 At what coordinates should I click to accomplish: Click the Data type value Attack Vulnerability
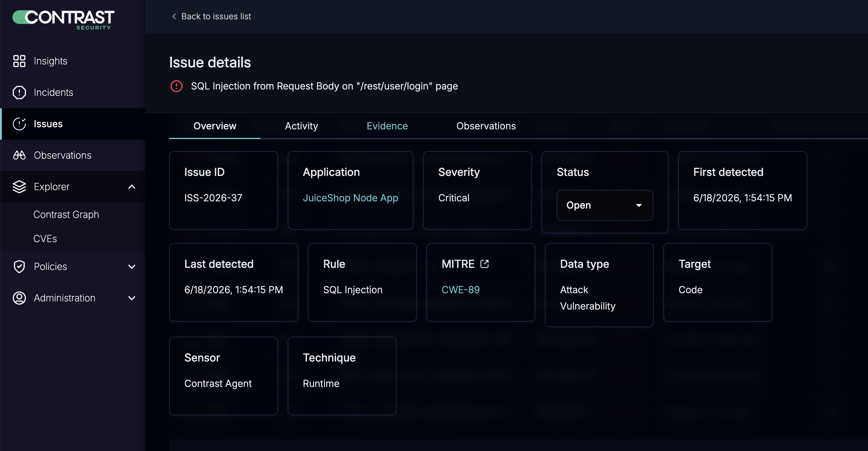[587, 298]
